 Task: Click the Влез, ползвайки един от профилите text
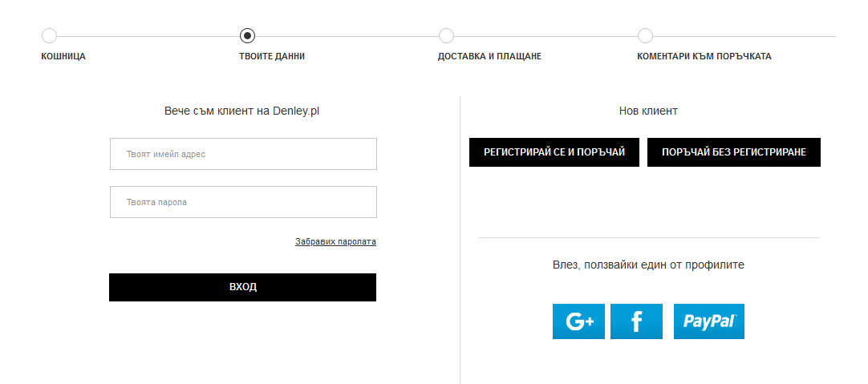tap(648, 265)
